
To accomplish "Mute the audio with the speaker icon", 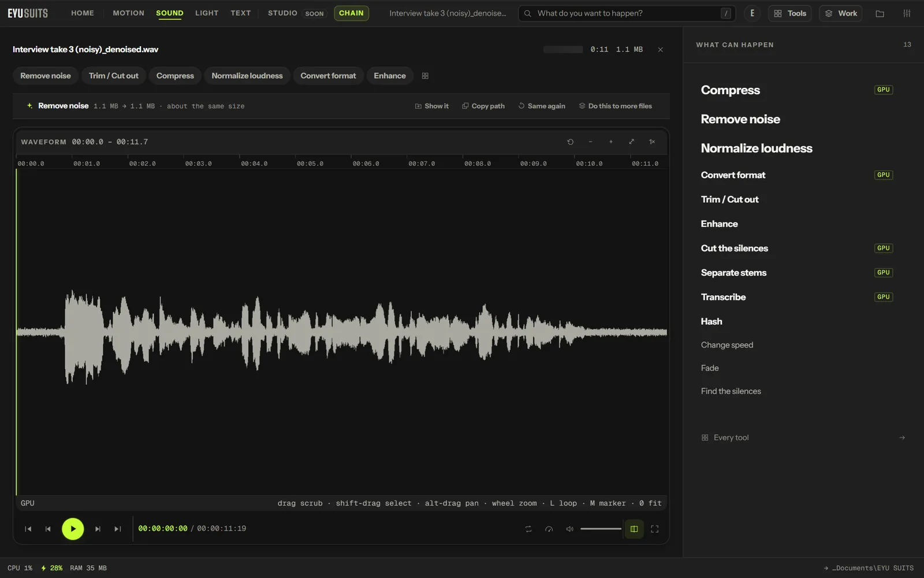I will pyautogui.click(x=569, y=529).
